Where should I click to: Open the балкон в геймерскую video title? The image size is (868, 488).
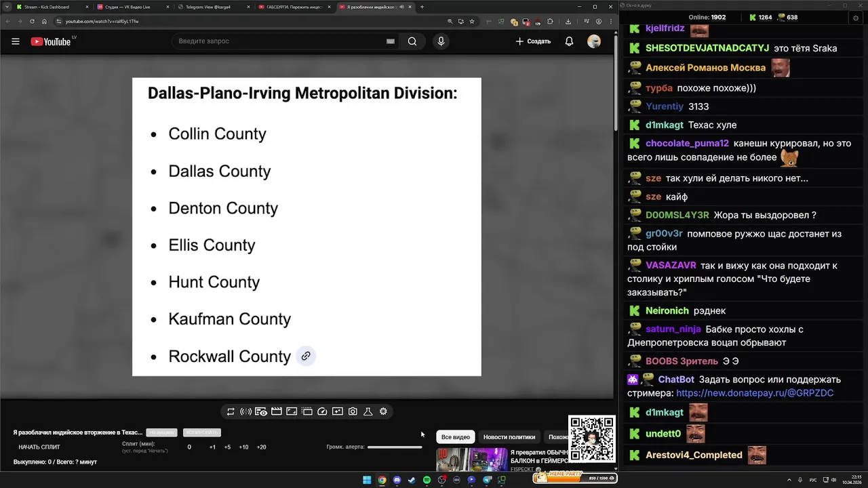pyautogui.click(x=538, y=456)
